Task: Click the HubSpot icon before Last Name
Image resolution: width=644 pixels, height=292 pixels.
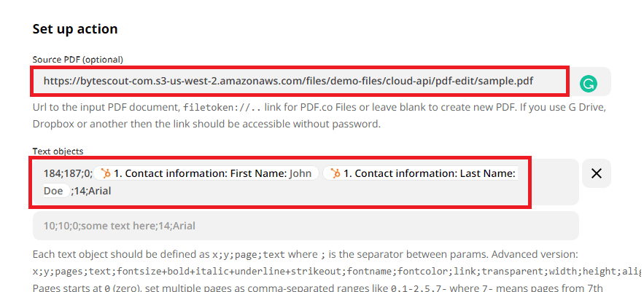Action: click(x=335, y=173)
